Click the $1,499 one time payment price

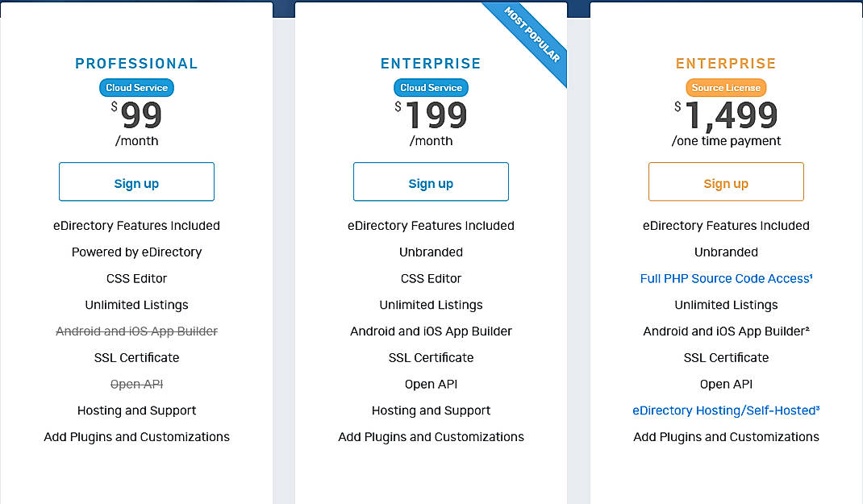pyautogui.click(x=725, y=116)
